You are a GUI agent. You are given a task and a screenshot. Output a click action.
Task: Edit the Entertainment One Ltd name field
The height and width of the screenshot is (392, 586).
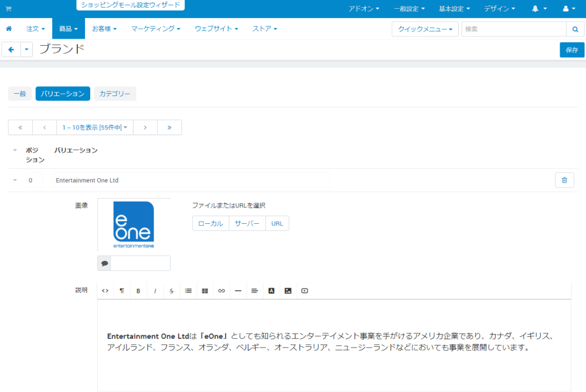pos(191,180)
